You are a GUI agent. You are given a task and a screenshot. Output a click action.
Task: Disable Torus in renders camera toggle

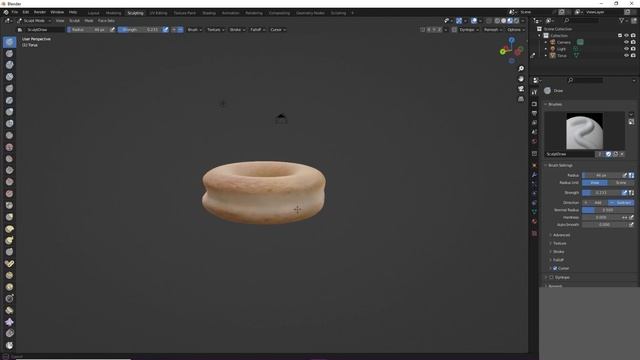[x=633, y=55]
